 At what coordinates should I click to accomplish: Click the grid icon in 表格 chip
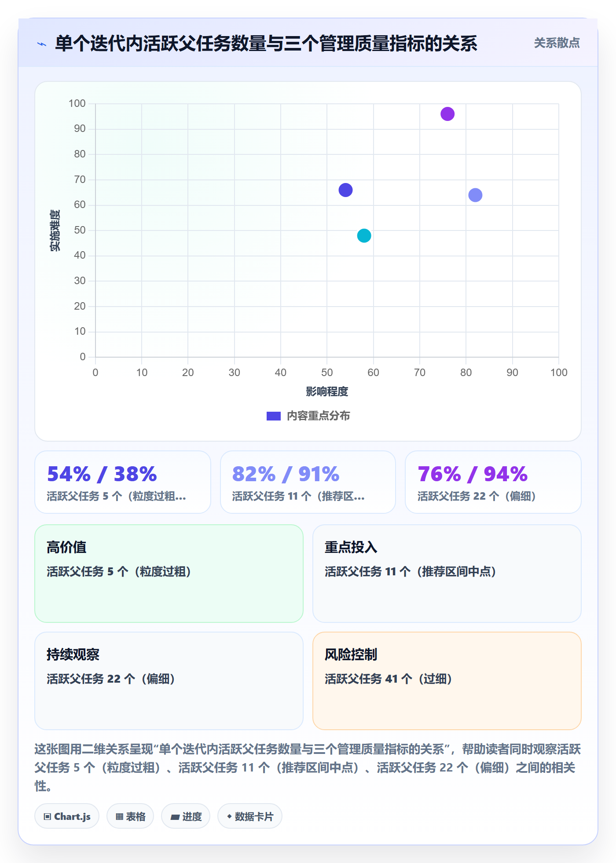coord(119,817)
